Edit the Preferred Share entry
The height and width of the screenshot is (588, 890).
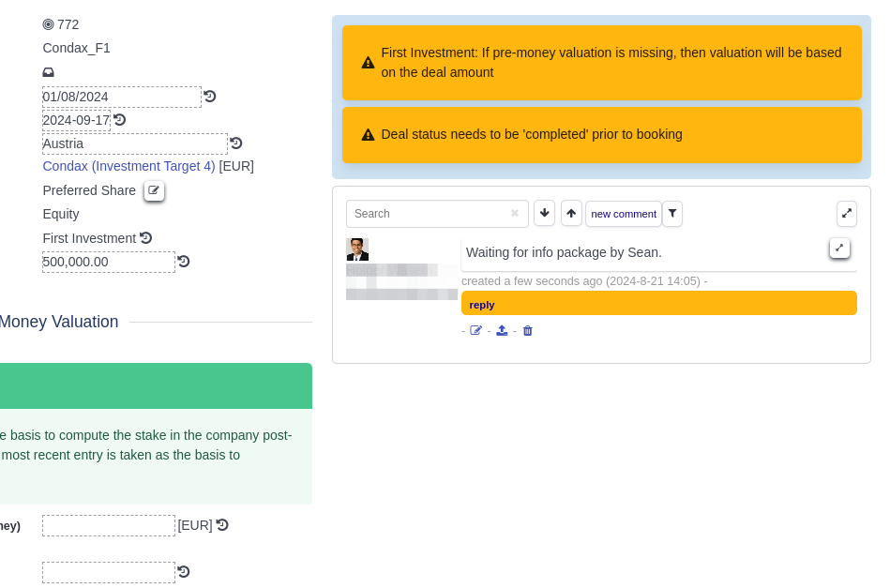point(154,190)
